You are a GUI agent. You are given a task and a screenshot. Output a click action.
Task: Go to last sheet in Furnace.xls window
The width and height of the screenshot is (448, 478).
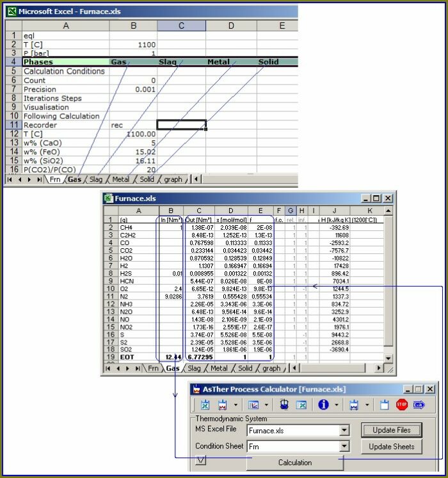tap(137, 368)
